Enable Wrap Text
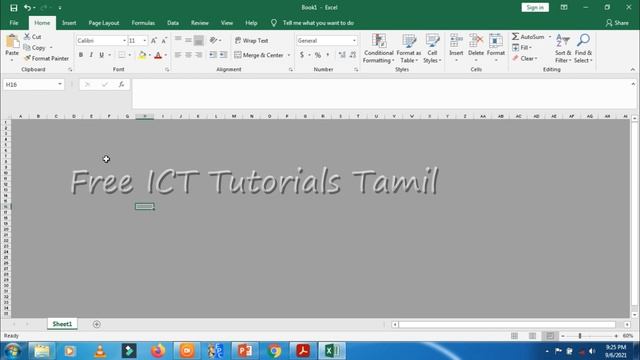Screen dimensions: 640x360 (x=251, y=40)
